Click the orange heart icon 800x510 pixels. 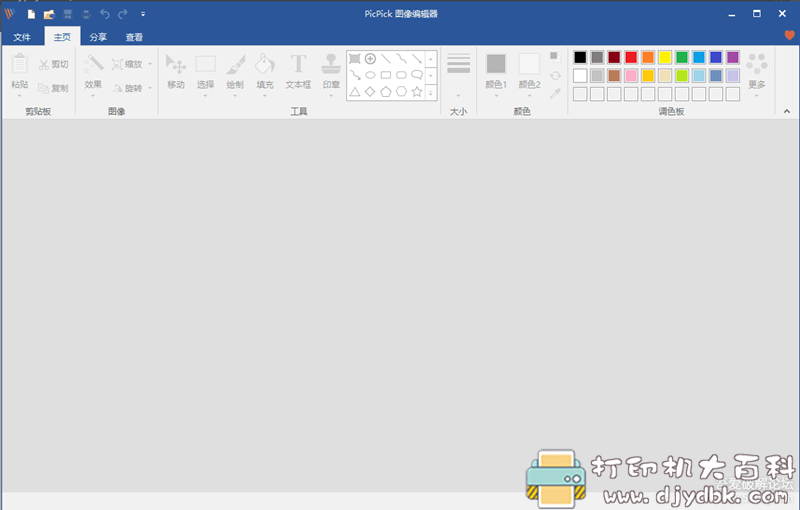(789, 35)
